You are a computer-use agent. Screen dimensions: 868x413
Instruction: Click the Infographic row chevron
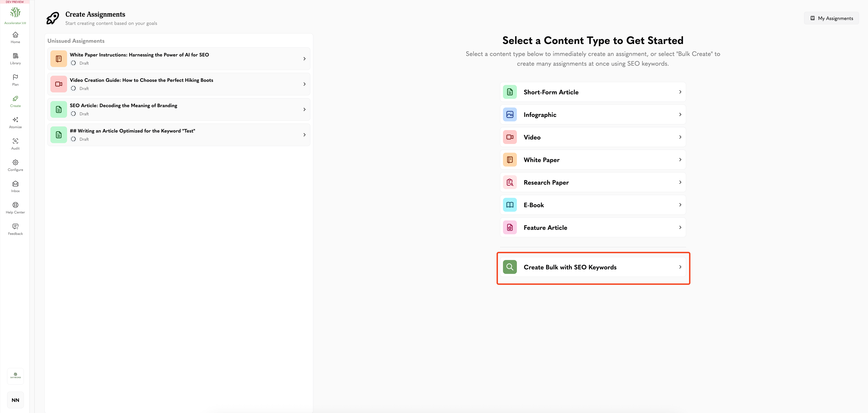[x=680, y=114]
